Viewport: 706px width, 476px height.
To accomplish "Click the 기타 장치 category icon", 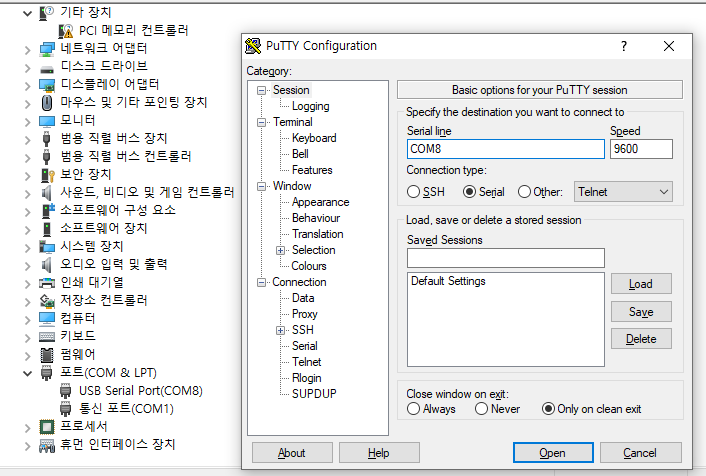I will (46, 13).
